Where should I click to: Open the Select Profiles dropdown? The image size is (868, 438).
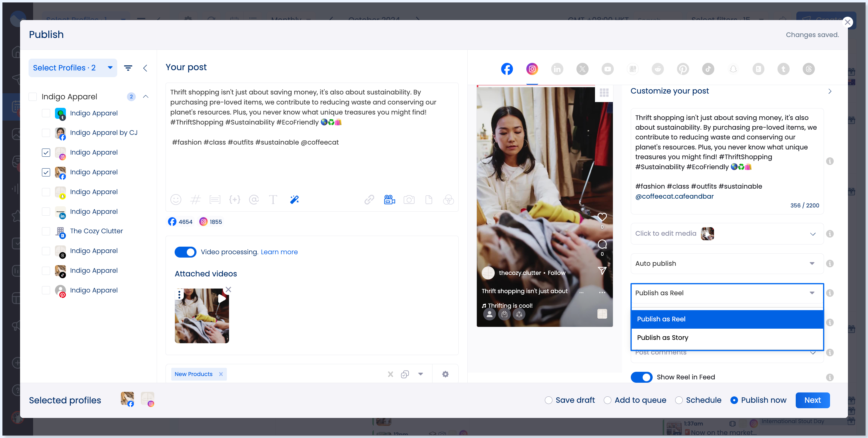point(73,68)
